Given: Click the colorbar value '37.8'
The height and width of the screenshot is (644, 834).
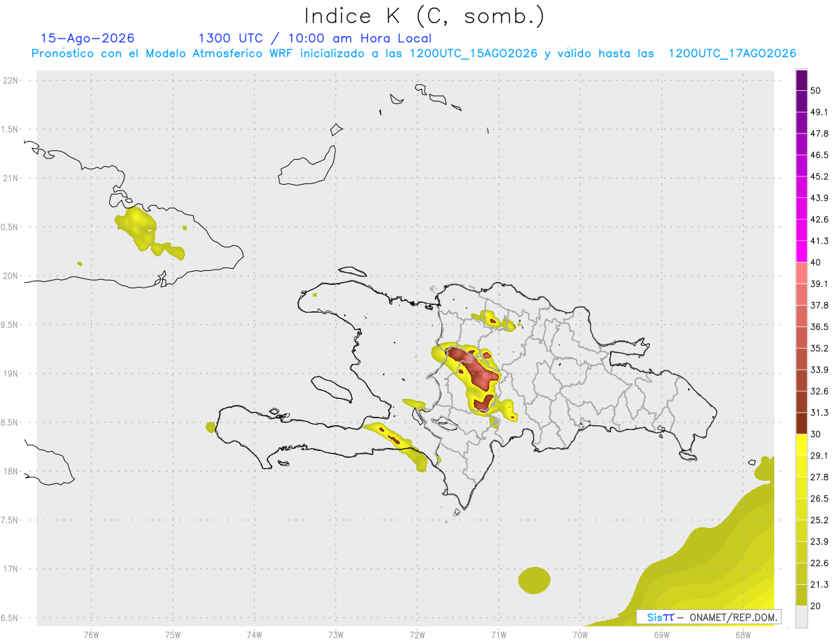Looking at the screenshot, I should (819, 305).
